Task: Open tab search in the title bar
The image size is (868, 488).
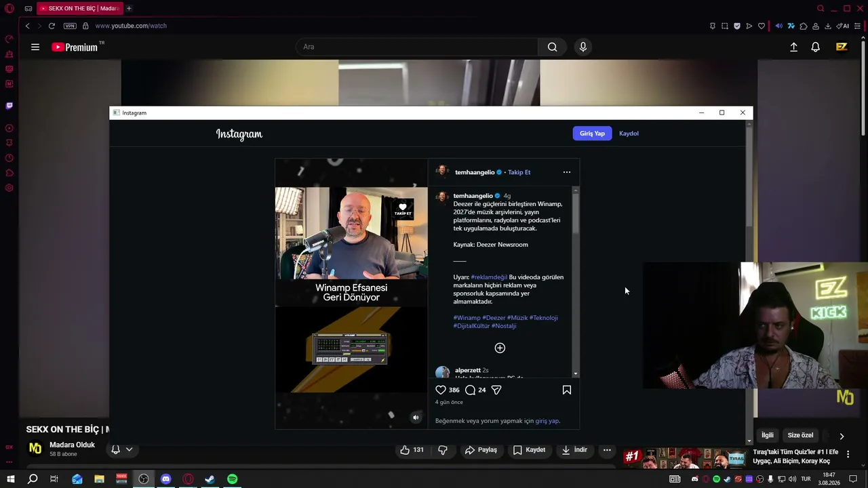Action: click(x=821, y=9)
